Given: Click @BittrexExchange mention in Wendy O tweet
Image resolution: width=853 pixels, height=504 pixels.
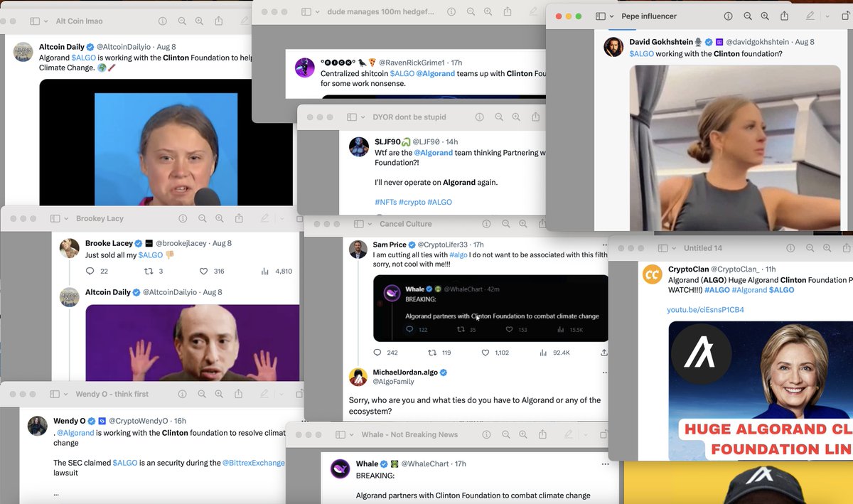Looking at the screenshot, I should point(254,463).
